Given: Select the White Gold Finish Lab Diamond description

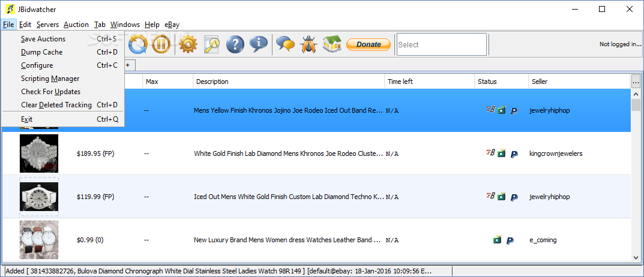Looking at the screenshot, I should pos(289,153).
